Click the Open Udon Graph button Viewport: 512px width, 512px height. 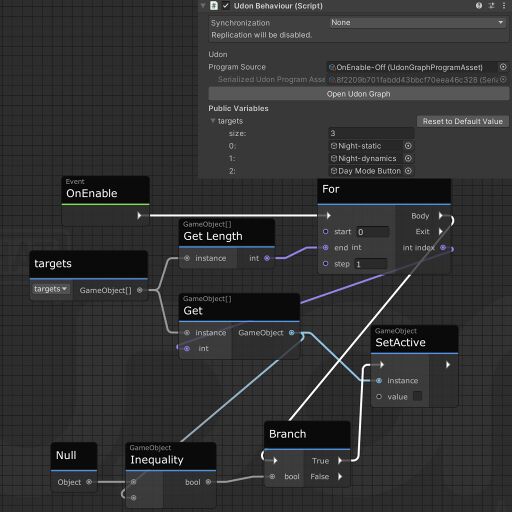358,94
